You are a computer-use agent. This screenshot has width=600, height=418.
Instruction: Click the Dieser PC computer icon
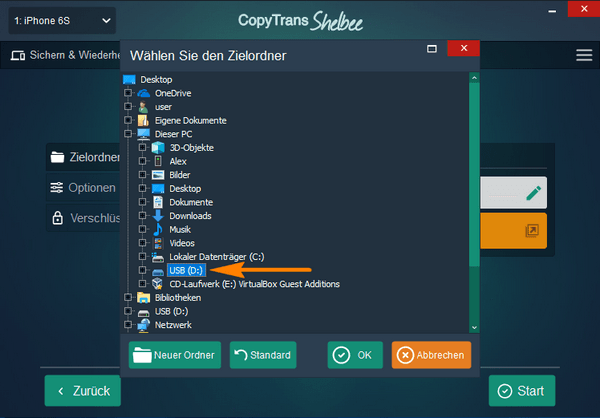143,134
